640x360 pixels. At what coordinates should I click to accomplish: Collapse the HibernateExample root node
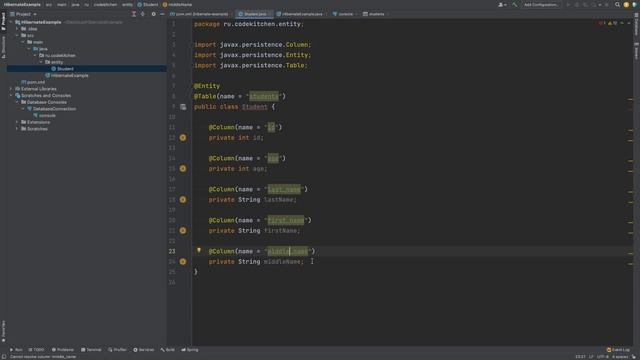tap(11, 22)
